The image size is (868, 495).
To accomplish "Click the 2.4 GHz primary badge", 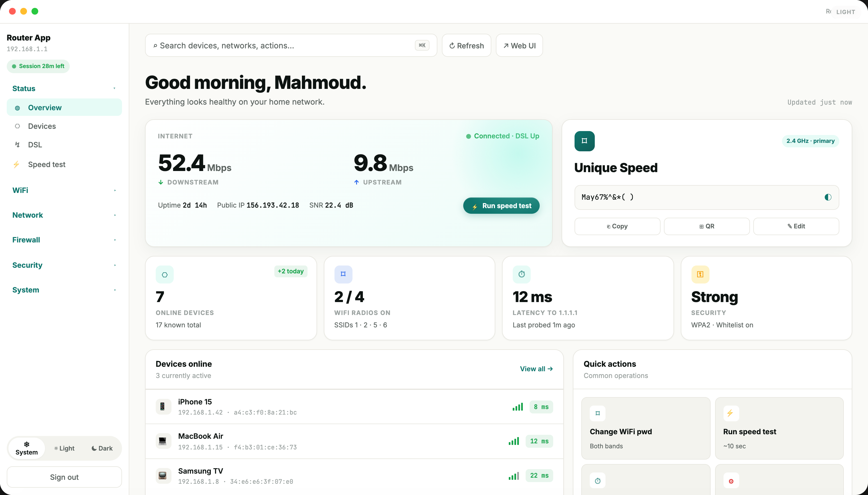I will point(810,141).
